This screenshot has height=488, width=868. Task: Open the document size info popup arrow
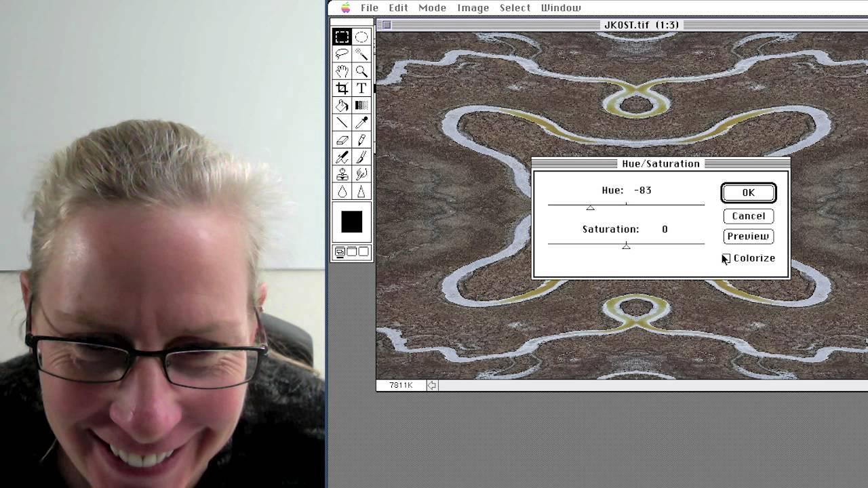(432, 385)
